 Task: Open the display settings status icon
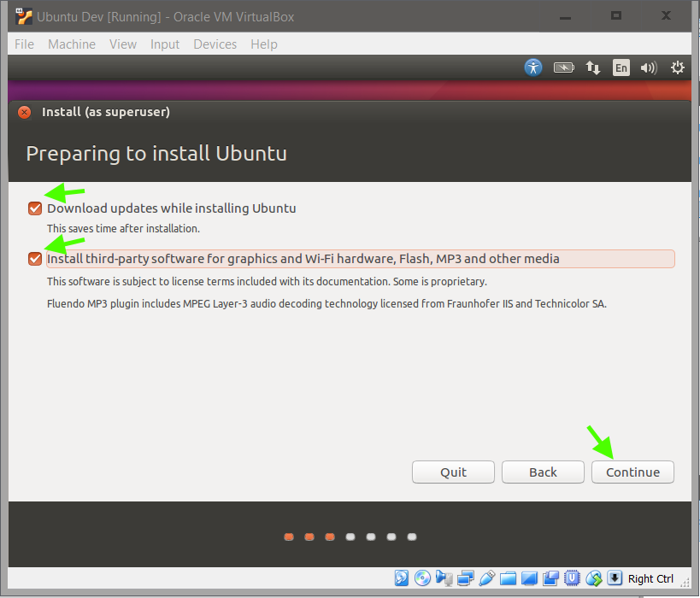(x=529, y=578)
